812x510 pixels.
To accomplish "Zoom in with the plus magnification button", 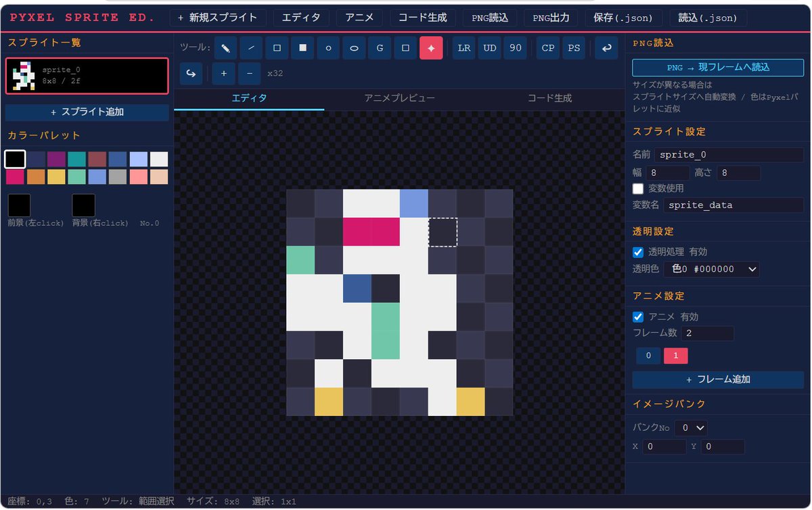I will (x=223, y=73).
